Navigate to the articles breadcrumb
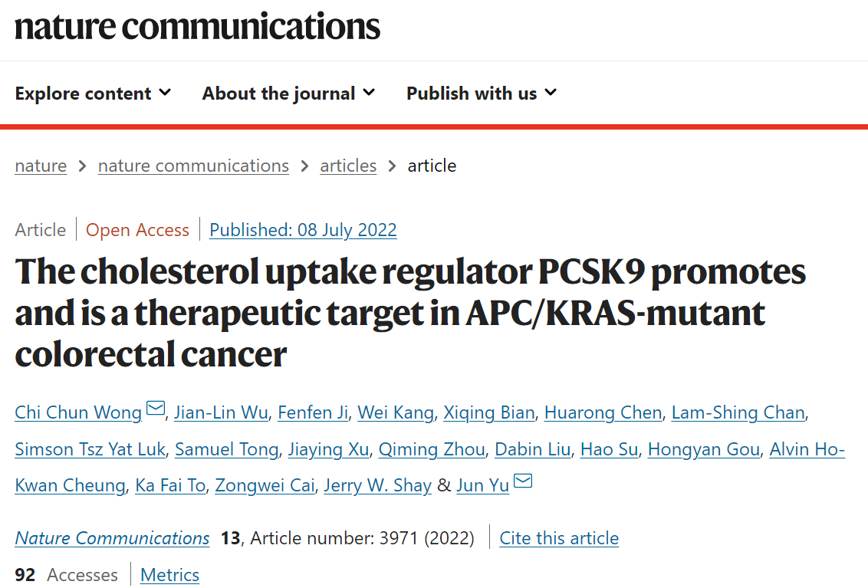868x588 pixels. pyautogui.click(x=348, y=166)
